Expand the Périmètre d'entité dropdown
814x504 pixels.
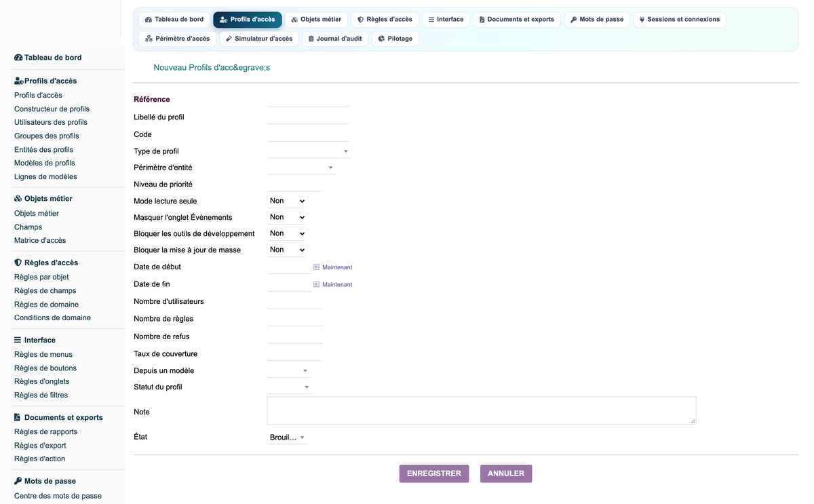[301, 168]
